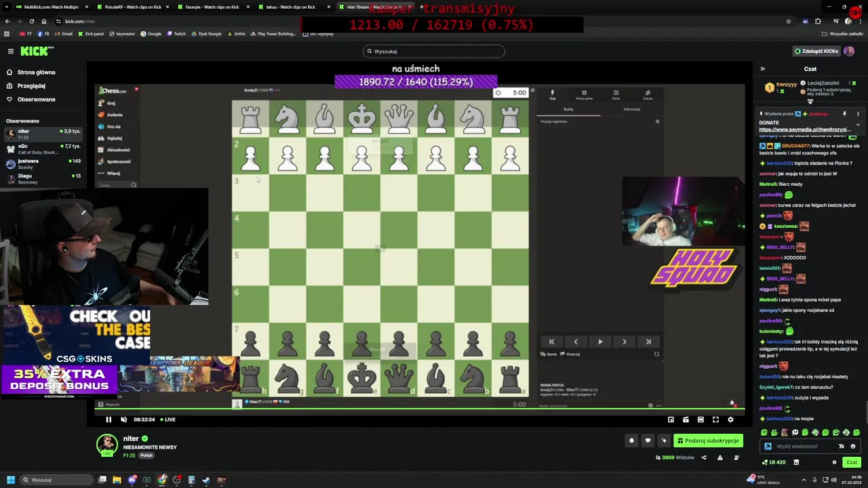Image resolution: width=868 pixels, height=488 pixels.
Task: Click the heart follow button
Action: click(x=648, y=441)
